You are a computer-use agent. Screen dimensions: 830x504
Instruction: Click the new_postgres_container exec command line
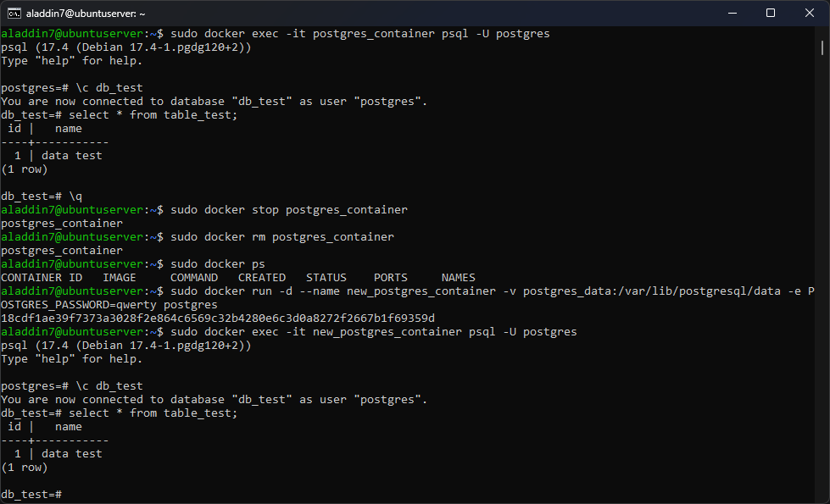pos(374,331)
